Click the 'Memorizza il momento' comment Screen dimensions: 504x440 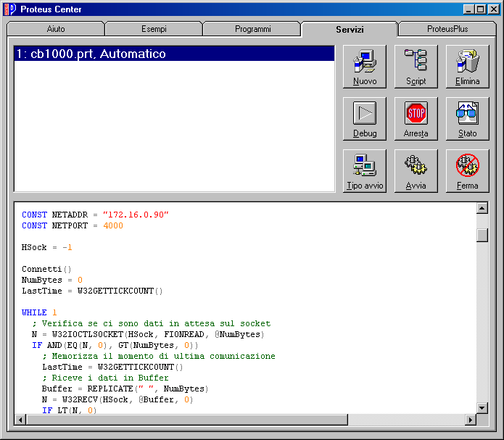click(159, 356)
